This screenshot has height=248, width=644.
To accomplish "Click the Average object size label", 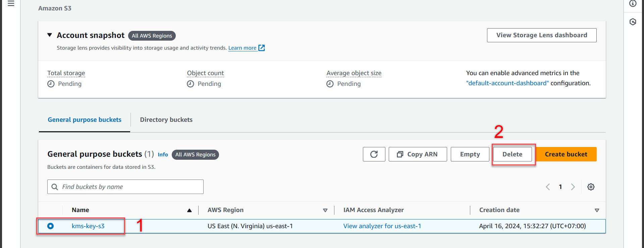I will [354, 73].
